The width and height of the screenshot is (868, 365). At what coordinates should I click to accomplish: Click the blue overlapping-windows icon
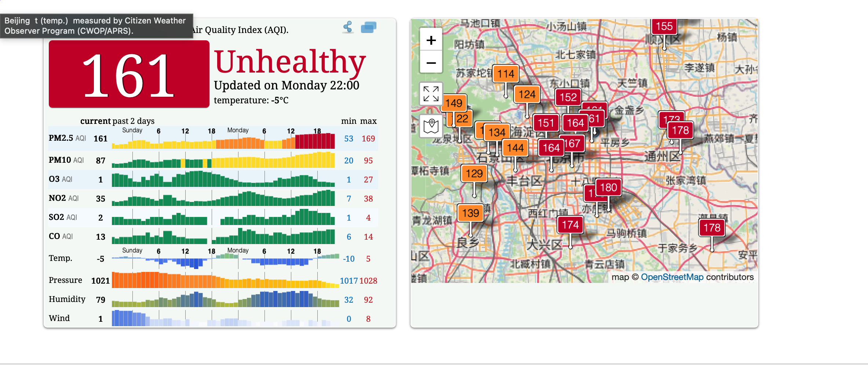(x=369, y=27)
